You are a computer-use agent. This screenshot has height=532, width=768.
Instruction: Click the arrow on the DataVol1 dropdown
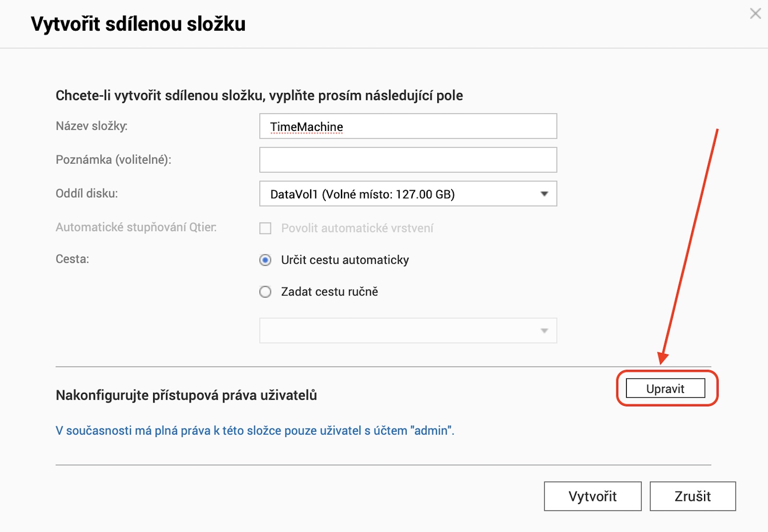coord(544,194)
